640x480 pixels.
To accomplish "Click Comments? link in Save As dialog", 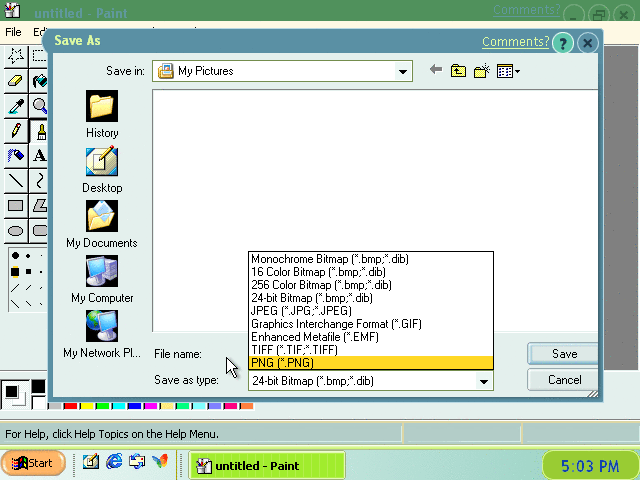I will 516,42.
